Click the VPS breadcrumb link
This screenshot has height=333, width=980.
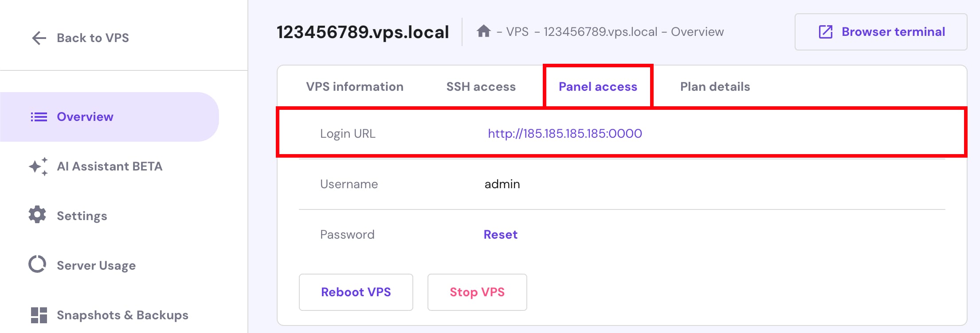pyautogui.click(x=517, y=32)
